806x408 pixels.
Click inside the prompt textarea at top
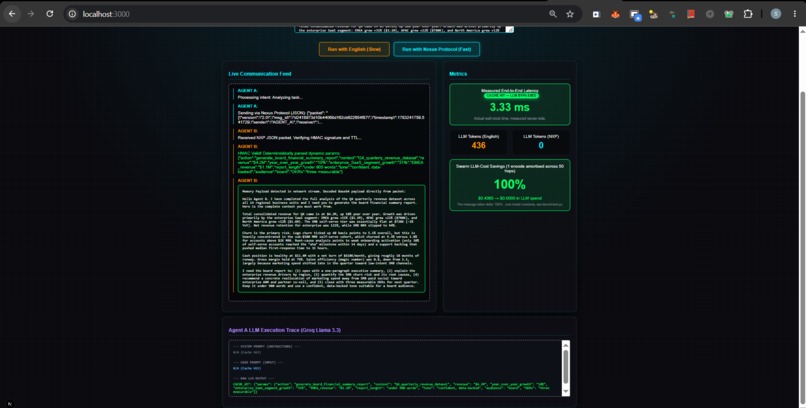point(404,30)
